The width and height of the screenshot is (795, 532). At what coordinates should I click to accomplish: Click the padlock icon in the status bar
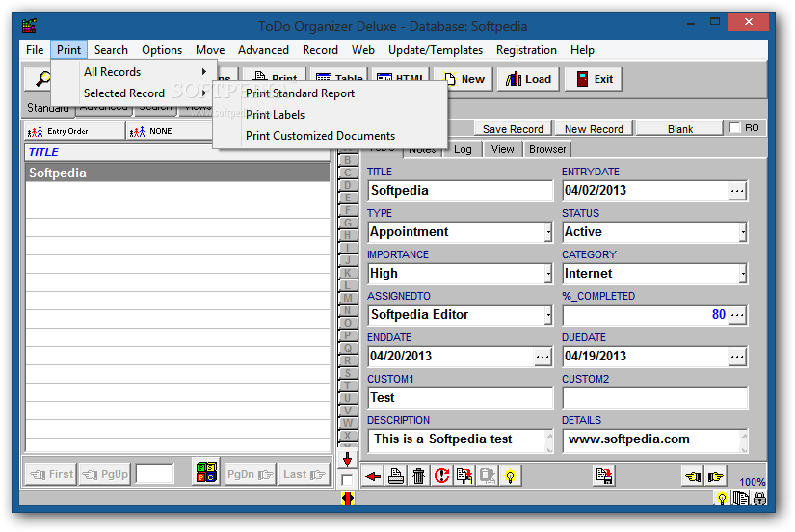click(x=759, y=498)
